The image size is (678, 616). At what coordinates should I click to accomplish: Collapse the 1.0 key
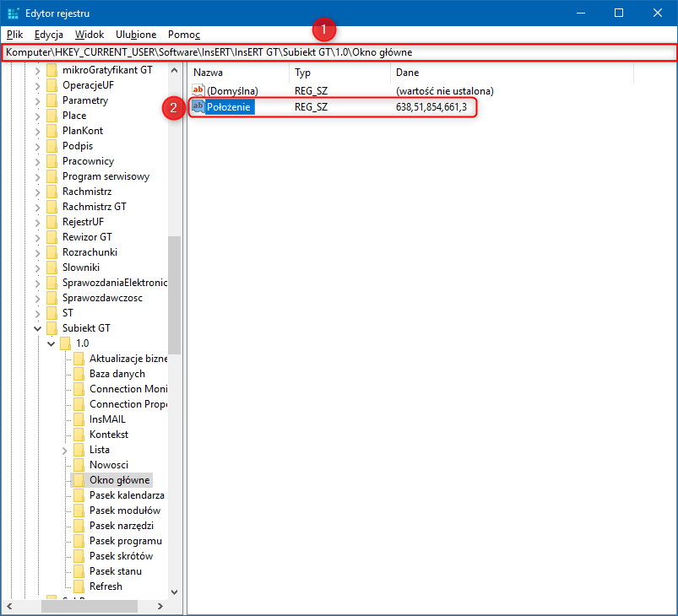click(x=51, y=343)
